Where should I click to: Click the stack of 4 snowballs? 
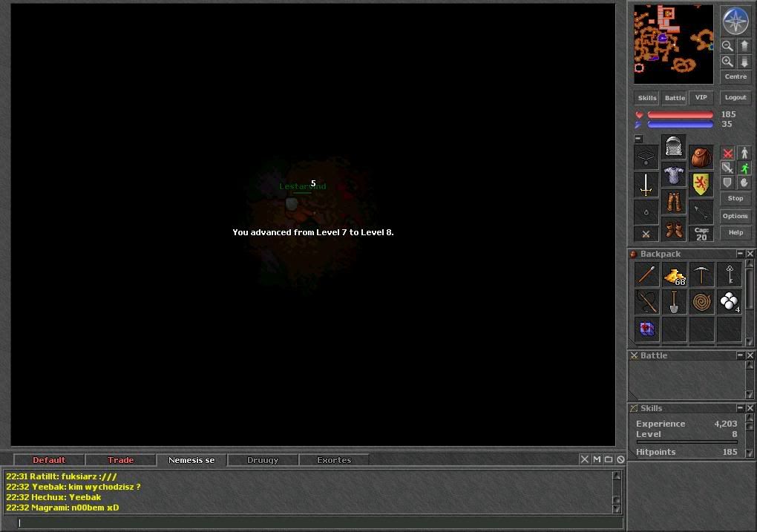click(729, 302)
